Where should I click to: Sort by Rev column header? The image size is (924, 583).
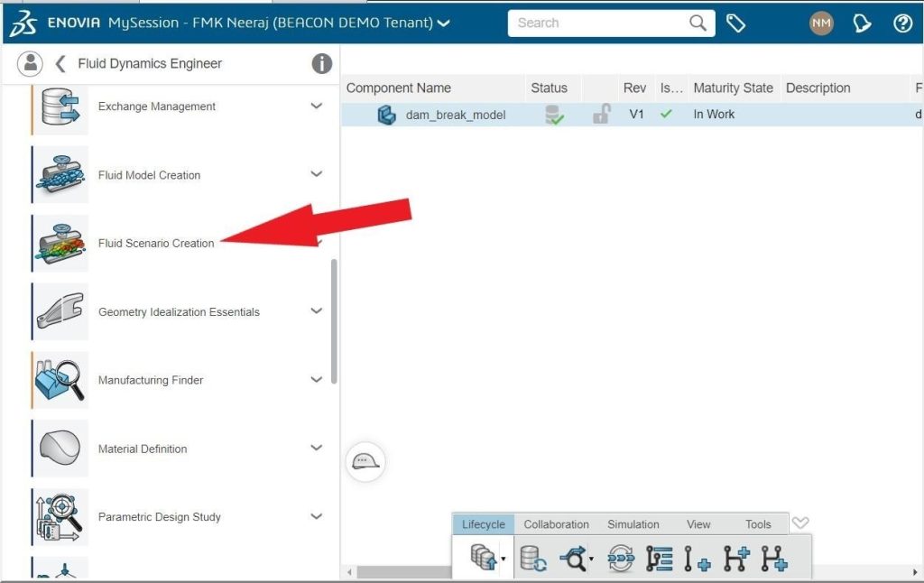[634, 88]
